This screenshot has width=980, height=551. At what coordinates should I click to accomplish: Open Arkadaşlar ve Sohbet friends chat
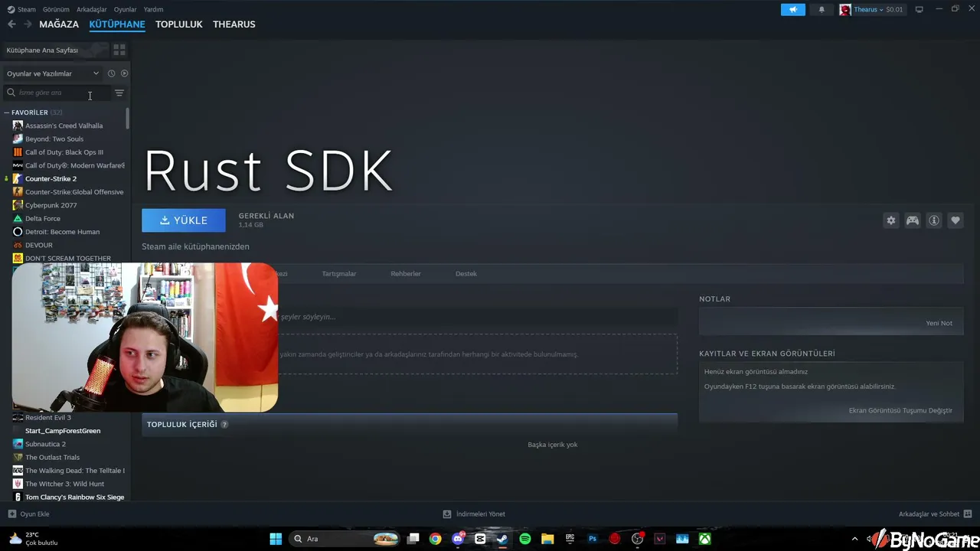coord(935,514)
